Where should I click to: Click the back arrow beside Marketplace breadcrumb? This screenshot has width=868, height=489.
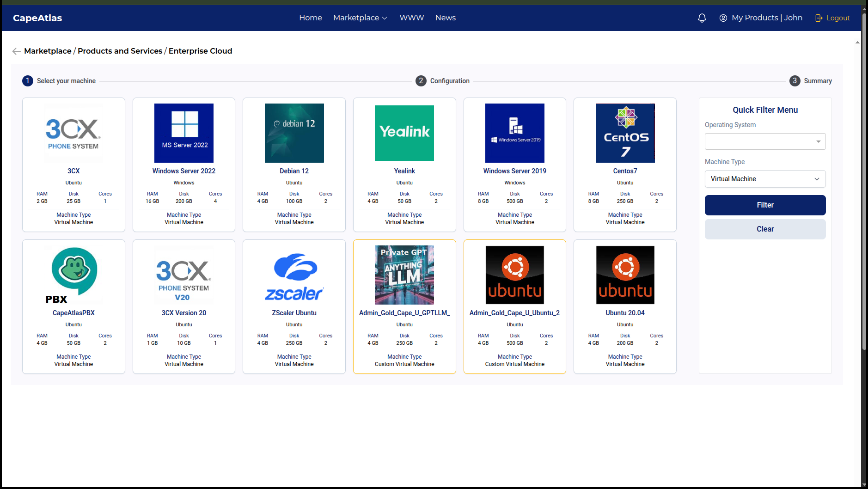click(x=16, y=51)
